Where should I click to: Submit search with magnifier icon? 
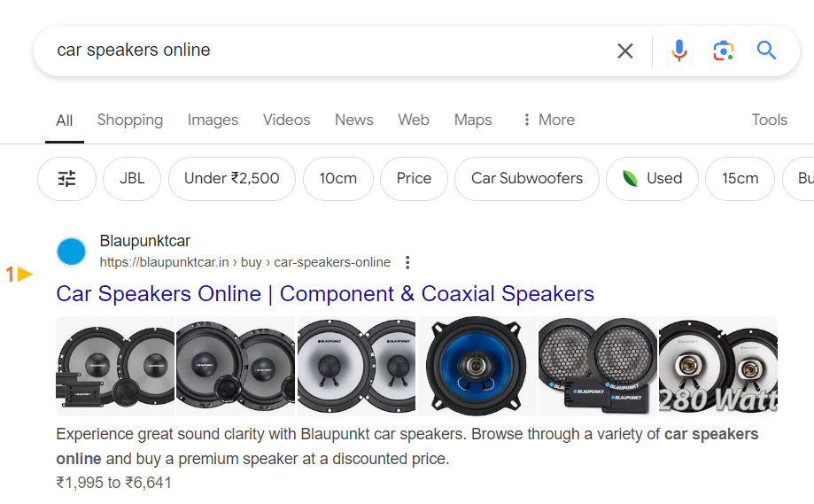point(766,50)
